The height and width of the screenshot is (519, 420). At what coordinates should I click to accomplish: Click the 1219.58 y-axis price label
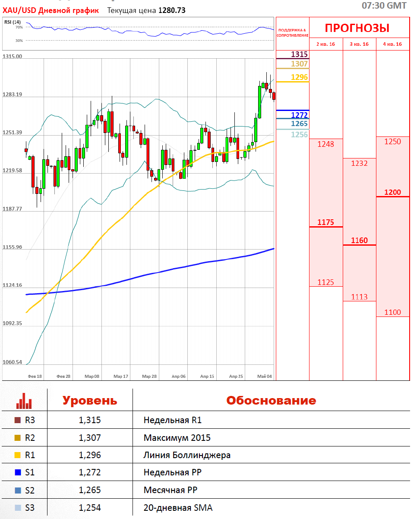click(12, 171)
